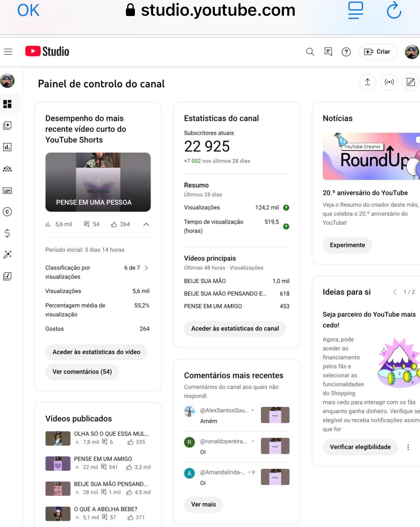This screenshot has width=420, height=527.
Task: Click watch time green up arrow indicator
Action: pyautogui.click(x=286, y=227)
